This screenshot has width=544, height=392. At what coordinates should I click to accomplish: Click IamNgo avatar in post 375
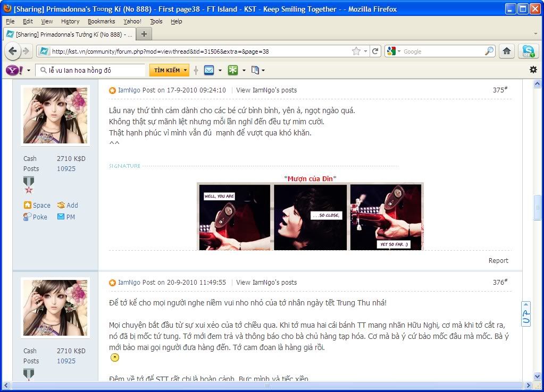[55, 115]
